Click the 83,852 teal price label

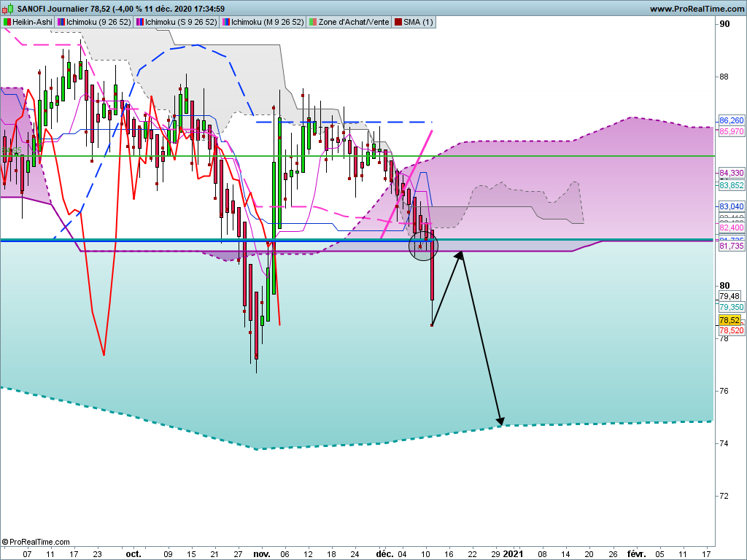[731, 185]
